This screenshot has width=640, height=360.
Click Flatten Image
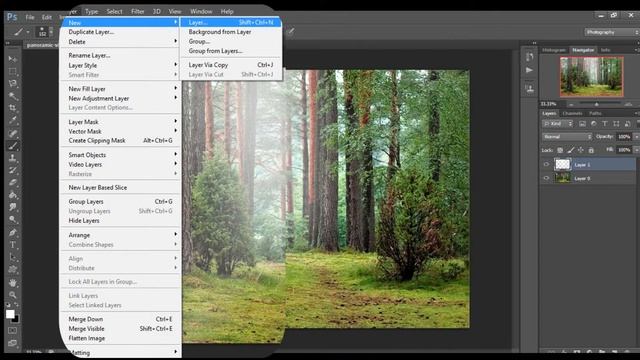(x=120, y=338)
